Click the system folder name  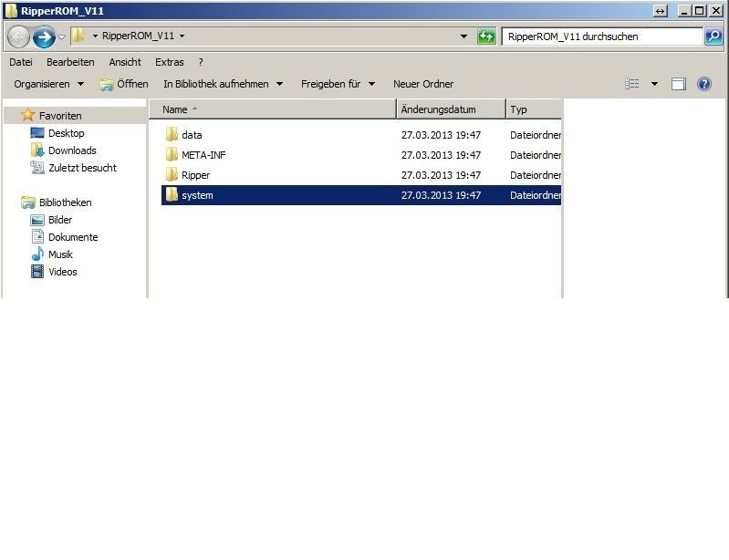point(197,196)
